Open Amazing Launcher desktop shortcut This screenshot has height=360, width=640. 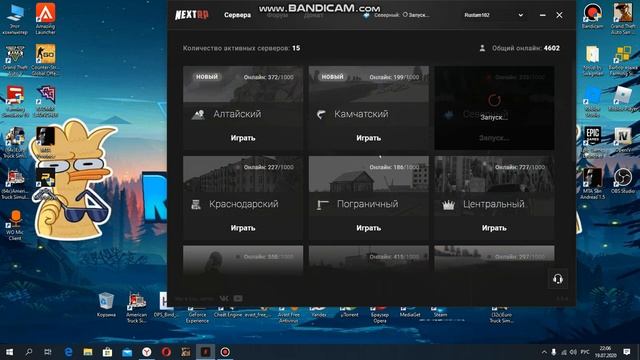pos(45,19)
